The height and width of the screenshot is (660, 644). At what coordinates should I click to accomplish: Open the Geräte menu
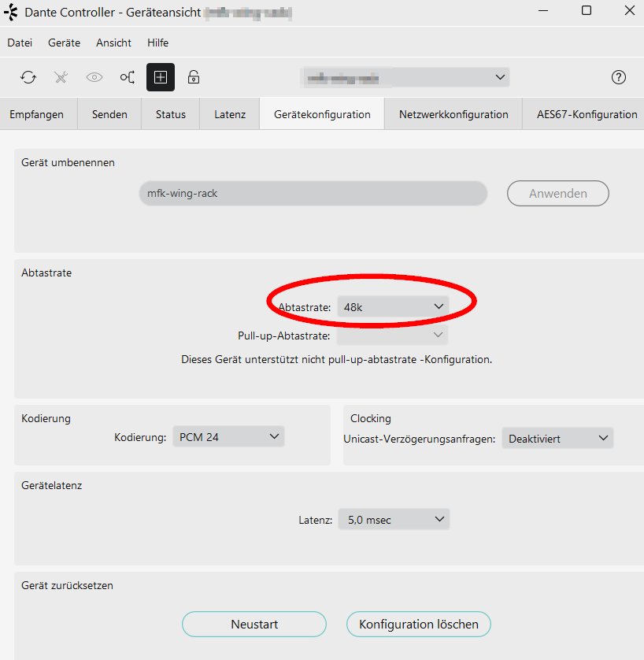tap(64, 43)
